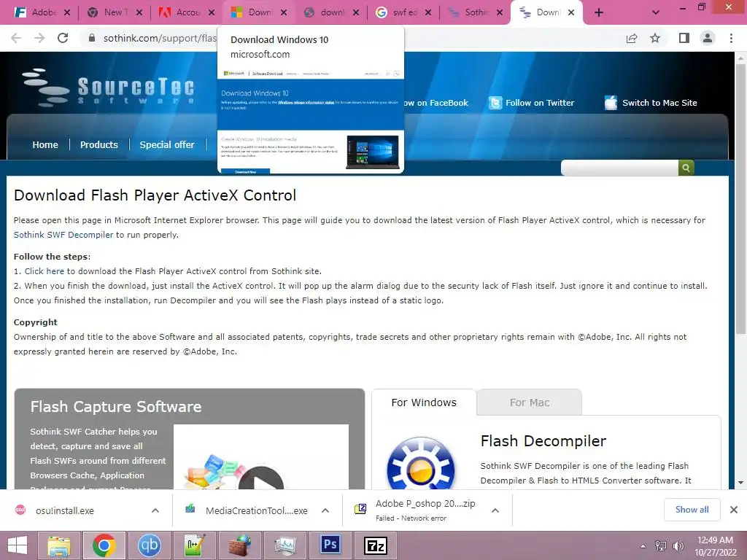Click the page vertical scrollbar

pyautogui.click(x=740, y=199)
